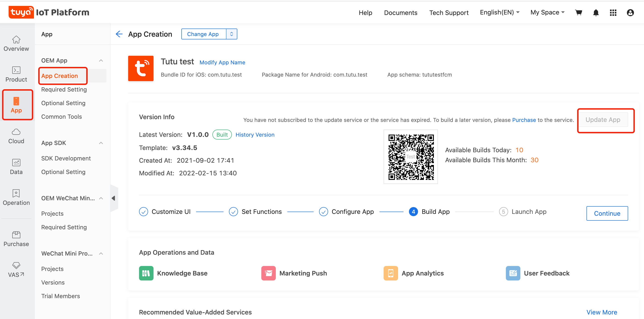Collapse the WeChat Mini Program menu group
Image resolution: width=644 pixels, height=319 pixels.
[x=101, y=254]
